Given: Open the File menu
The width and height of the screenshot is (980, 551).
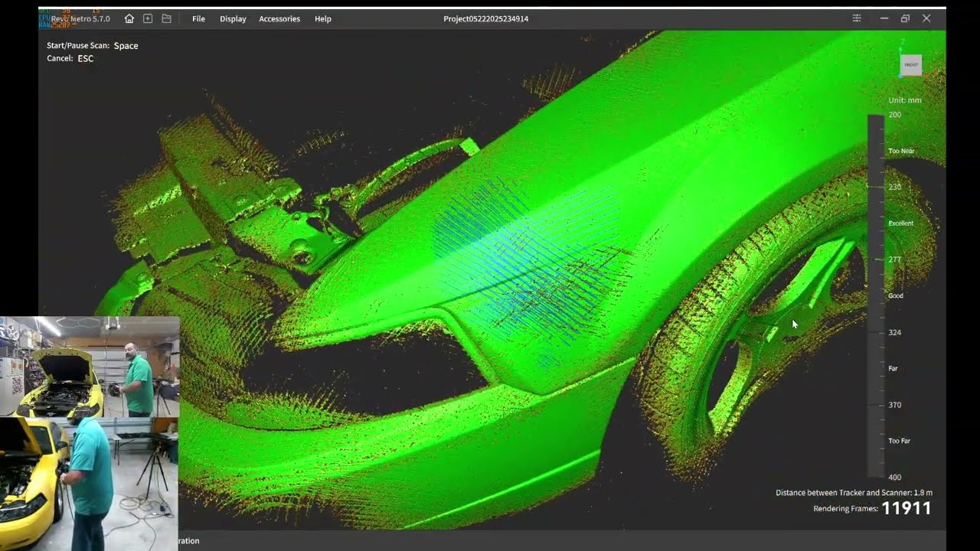Looking at the screenshot, I should pos(198,18).
